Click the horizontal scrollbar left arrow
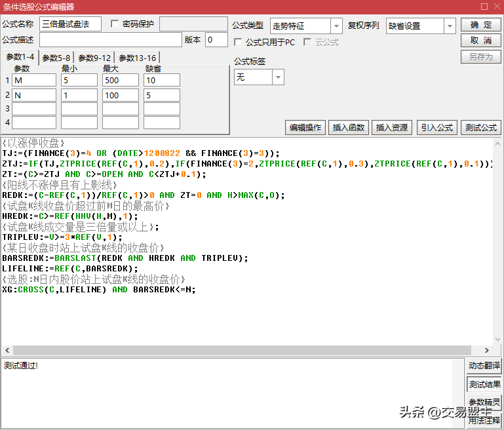This screenshot has width=504, height=430. click(7, 350)
